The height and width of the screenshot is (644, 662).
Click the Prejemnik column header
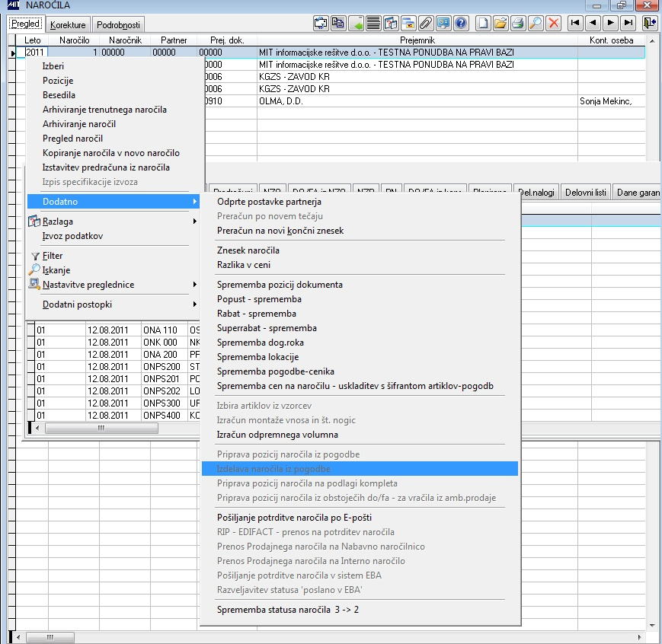pos(417,40)
